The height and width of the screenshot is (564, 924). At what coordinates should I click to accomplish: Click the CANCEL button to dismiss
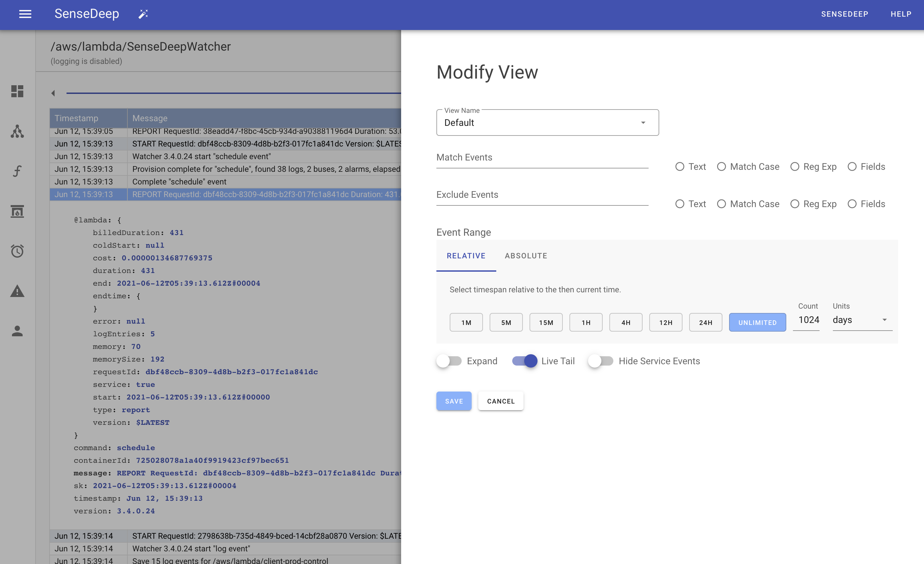500,401
